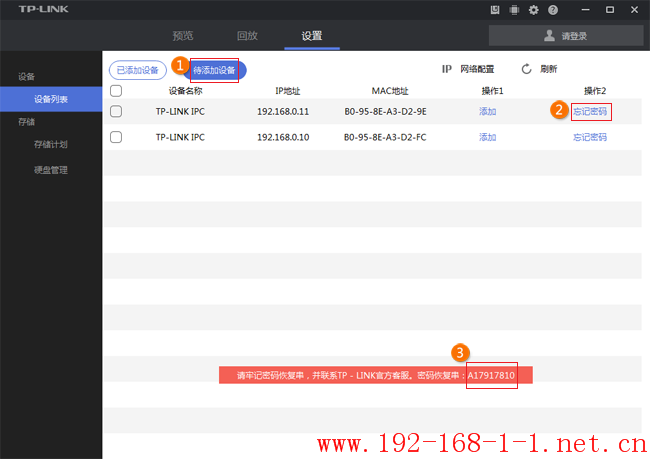The width and height of the screenshot is (650, 459).
Task: Click the refresh arrow icon
Action: [x=526, y=69]
